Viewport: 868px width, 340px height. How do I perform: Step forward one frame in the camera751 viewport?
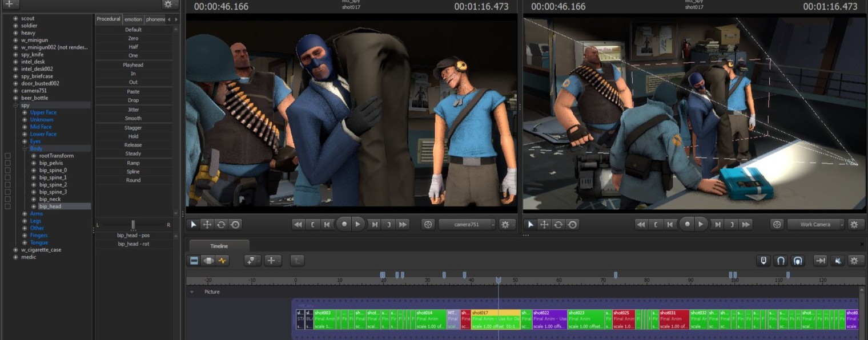coord(375,225)
